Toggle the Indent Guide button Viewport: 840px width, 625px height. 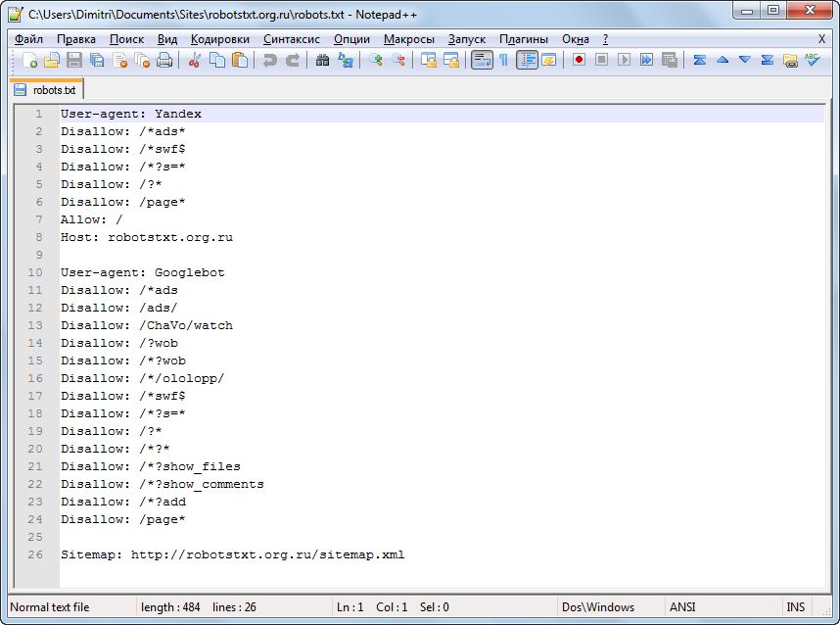tap(527, 60)
